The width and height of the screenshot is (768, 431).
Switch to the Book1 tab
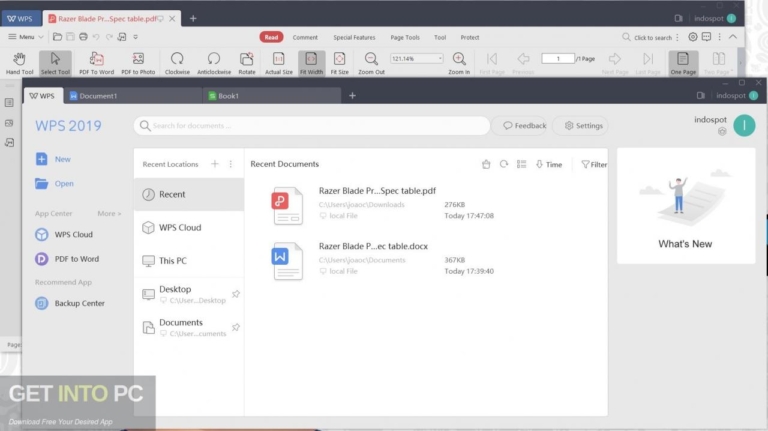click(x=272, y=96)
